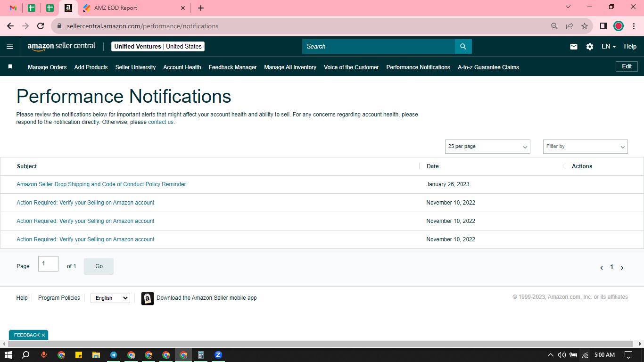Open Account Health in navigation
This screenshot has height=362, width=644.
pyautogui.click(x=182, y=67)
